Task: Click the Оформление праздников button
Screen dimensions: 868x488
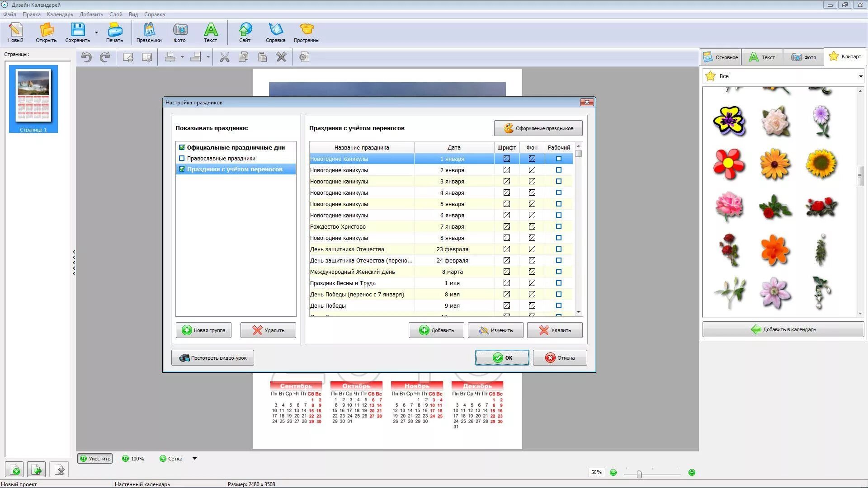Action: (538, 128)
